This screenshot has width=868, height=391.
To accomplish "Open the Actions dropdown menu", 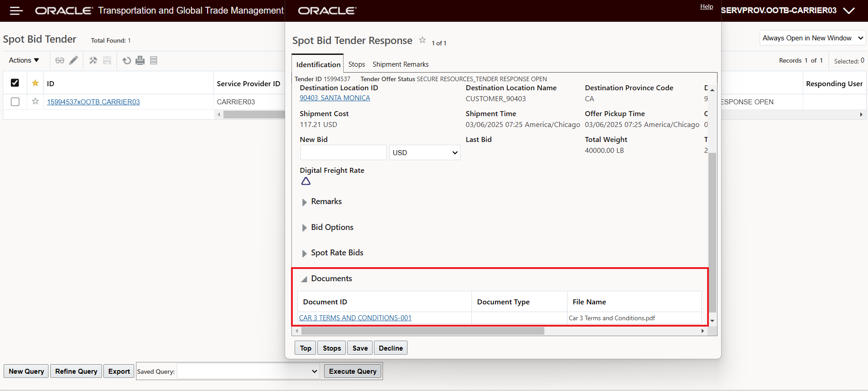I will coord(24,60).
